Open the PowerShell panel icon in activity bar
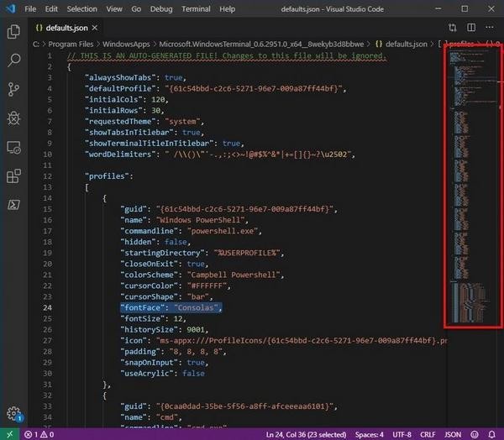This screenshot has height=440, width=504. (13, 205)
